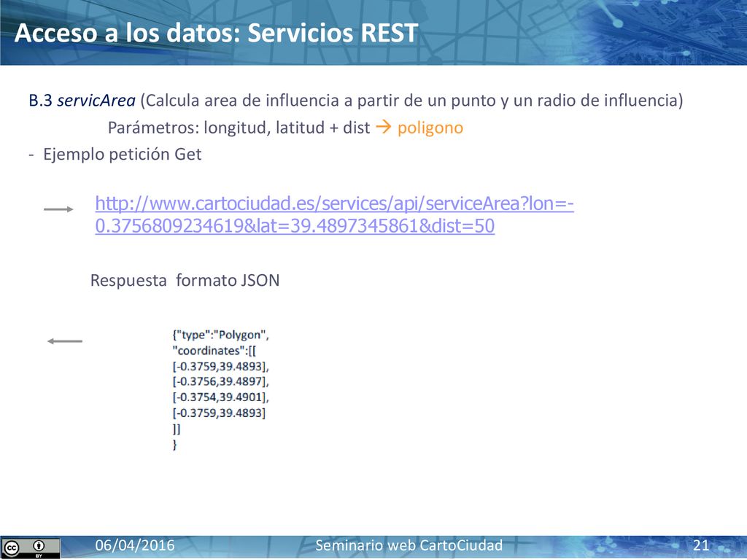
Task: Select the slide title 'Acceso a los datos: Servicios REST'
Action: pos(216,33)
